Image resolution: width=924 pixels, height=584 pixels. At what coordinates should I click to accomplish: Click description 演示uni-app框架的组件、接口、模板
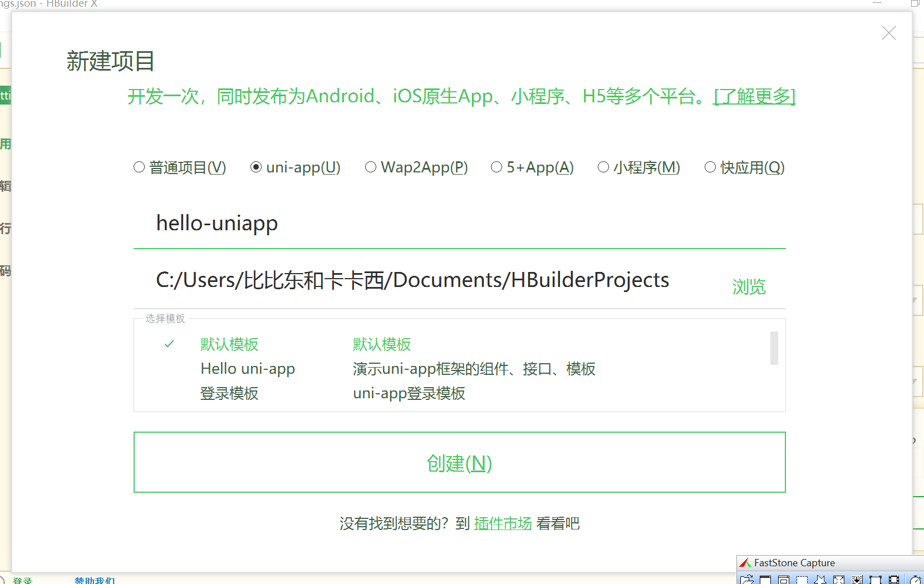474,369
